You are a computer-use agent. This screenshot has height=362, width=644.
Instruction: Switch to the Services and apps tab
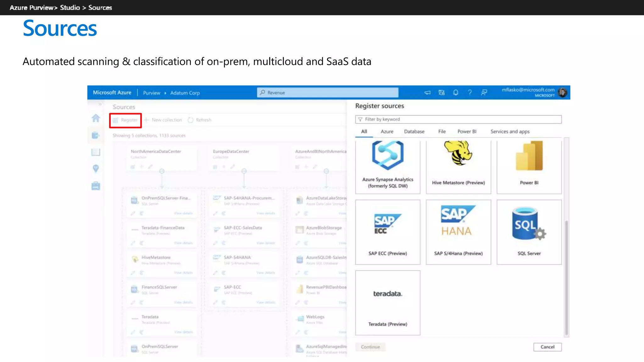(x=510, y=131)
